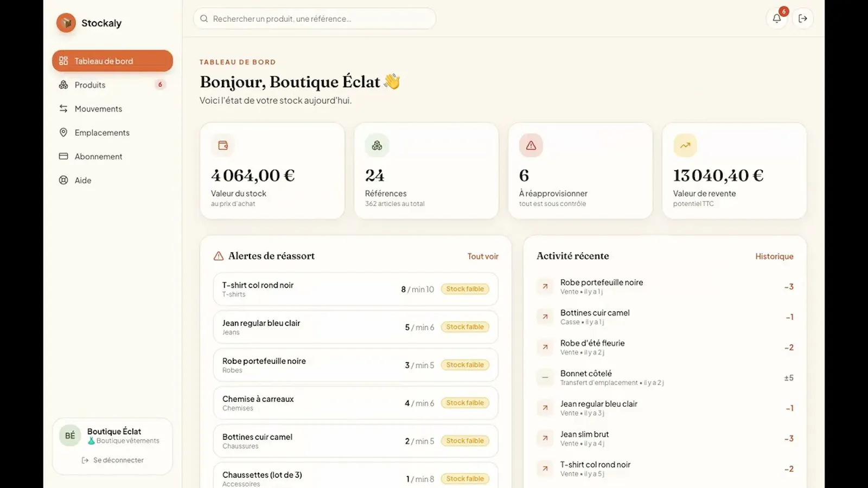Navigate to Emplacements

click(x=112, y=132)
